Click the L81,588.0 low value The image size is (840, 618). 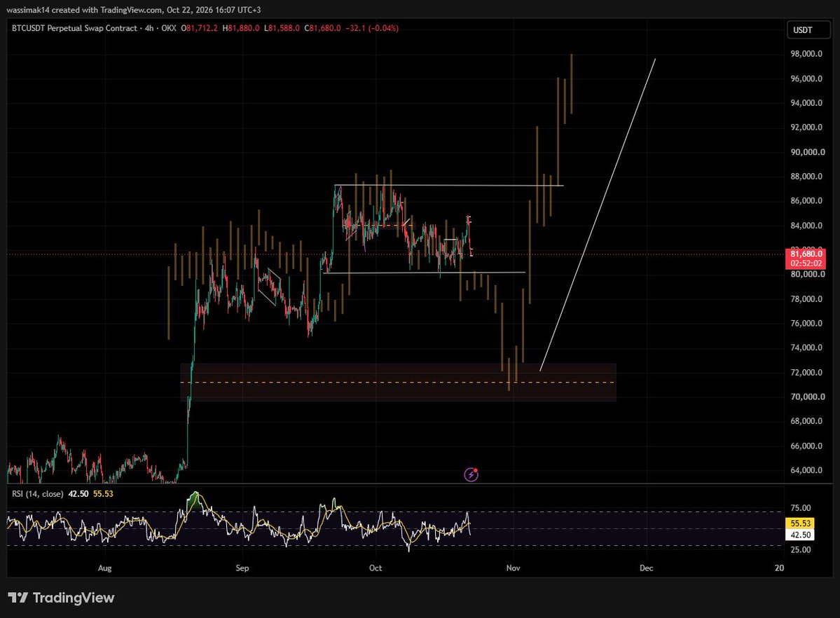[x=282, y=28]
